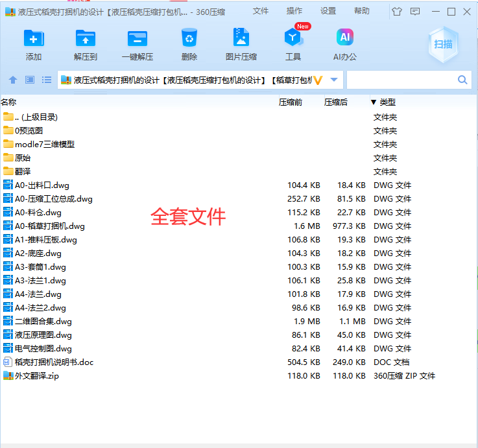Viewport: 478px width, 448px height.
Task: Click the DOC 文档 type cell
Action: point(392,362)
